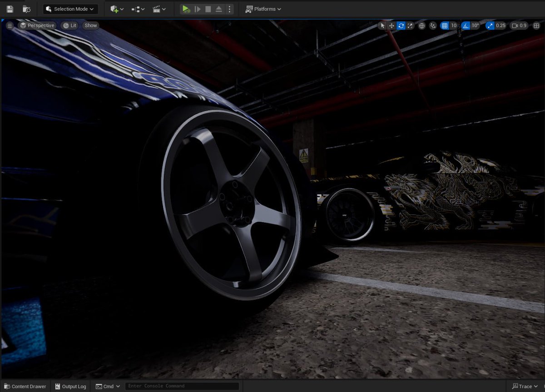Toggle grid snapping on or off
The height and width of the screenshot is (392, 545).
pyautogui.click(x=445, y=26)
